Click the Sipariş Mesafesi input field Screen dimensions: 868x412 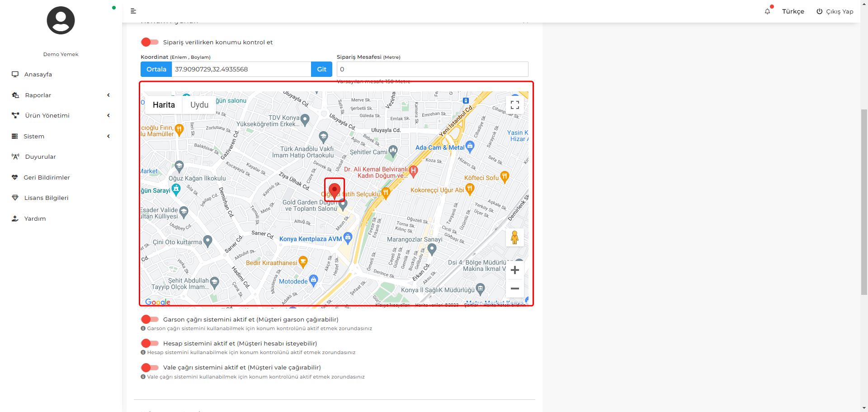[x=433, y=69]
